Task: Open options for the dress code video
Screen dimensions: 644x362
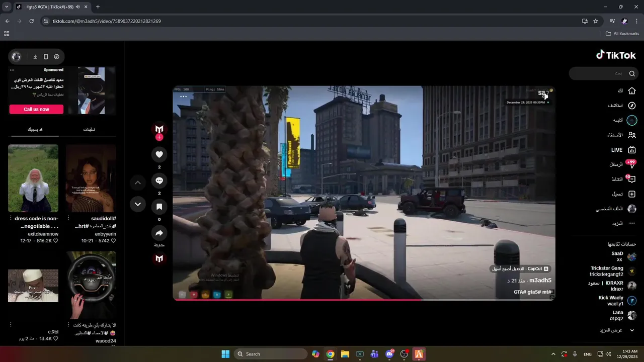Action: pyautogui.click(x=11, y=218)
